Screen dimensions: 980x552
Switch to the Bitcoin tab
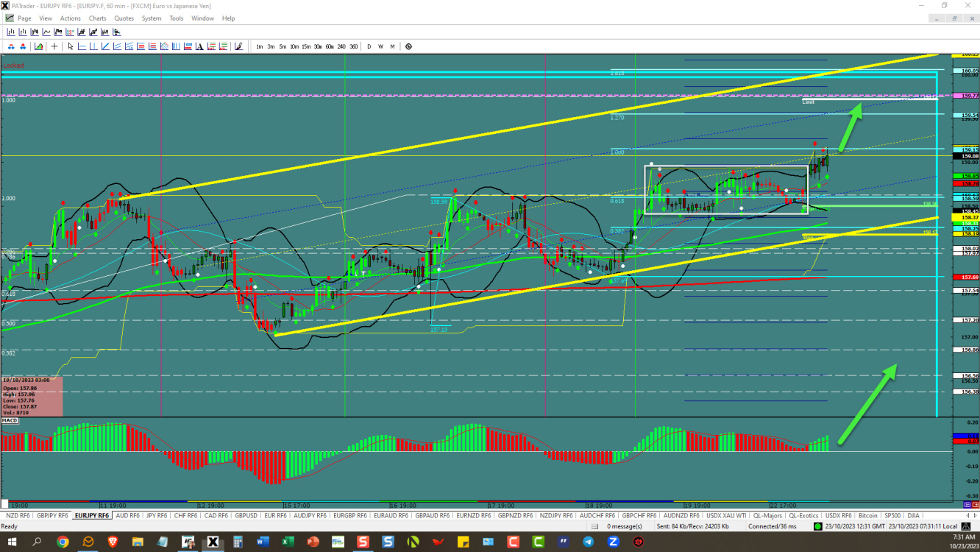(x=868, y=515)
